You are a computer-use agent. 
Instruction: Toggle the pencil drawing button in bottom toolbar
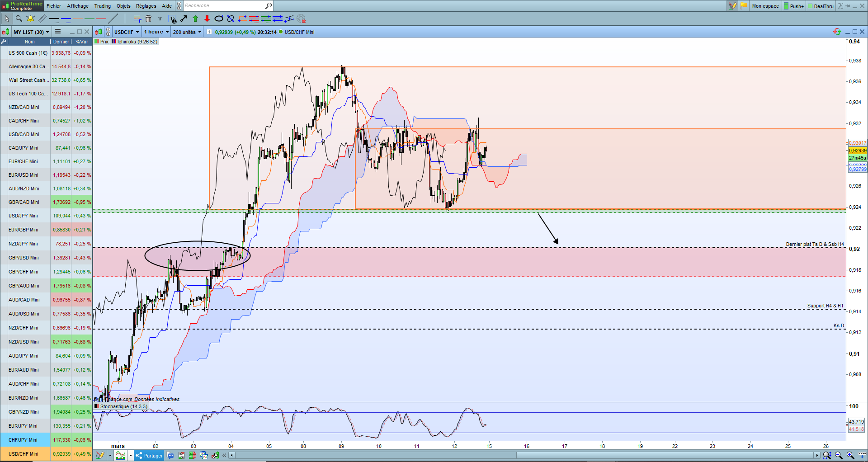(100, 455)
